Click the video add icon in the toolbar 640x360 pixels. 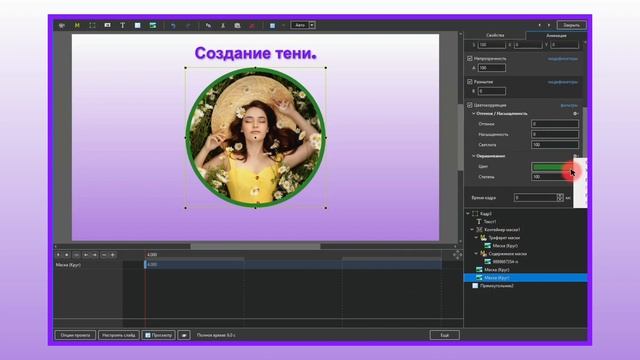pos(107,25)
